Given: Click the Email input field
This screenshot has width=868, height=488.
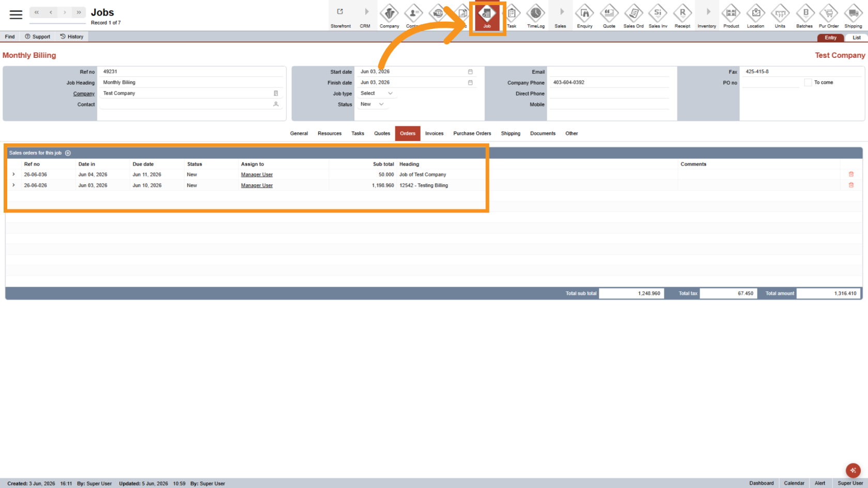Looking at the screenshot, I should (608, 72).
